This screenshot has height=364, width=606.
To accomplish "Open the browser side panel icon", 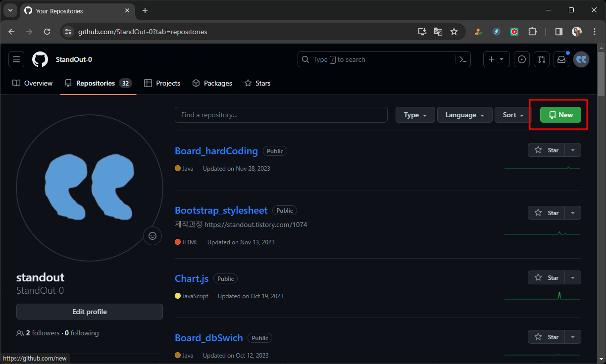I will (x=559, y=32).
